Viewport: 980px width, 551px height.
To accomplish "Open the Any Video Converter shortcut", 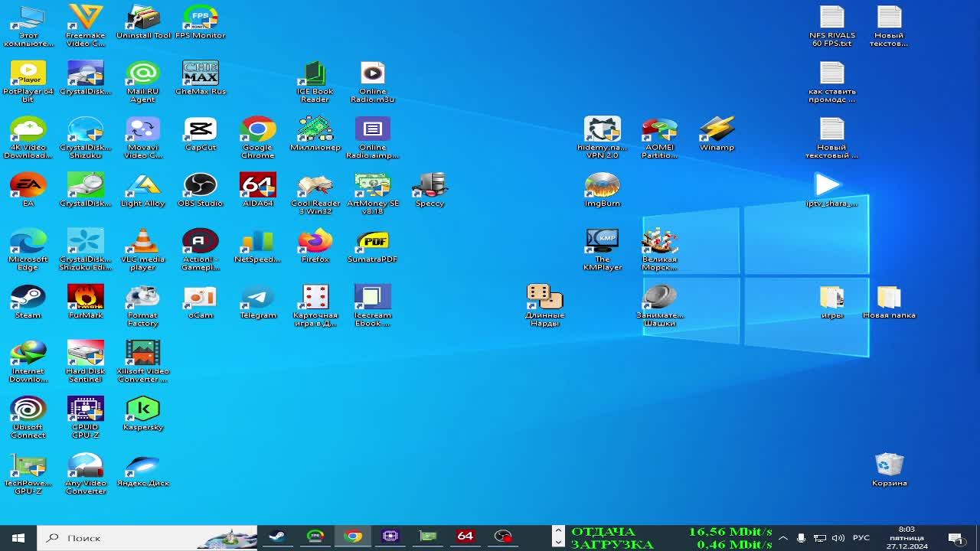I will 86,473.
